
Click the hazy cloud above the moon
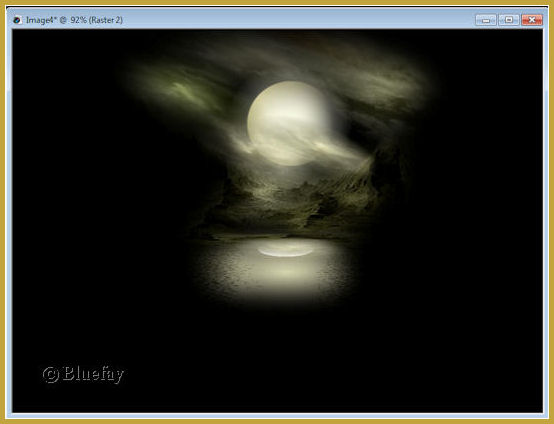pos(283,58)
